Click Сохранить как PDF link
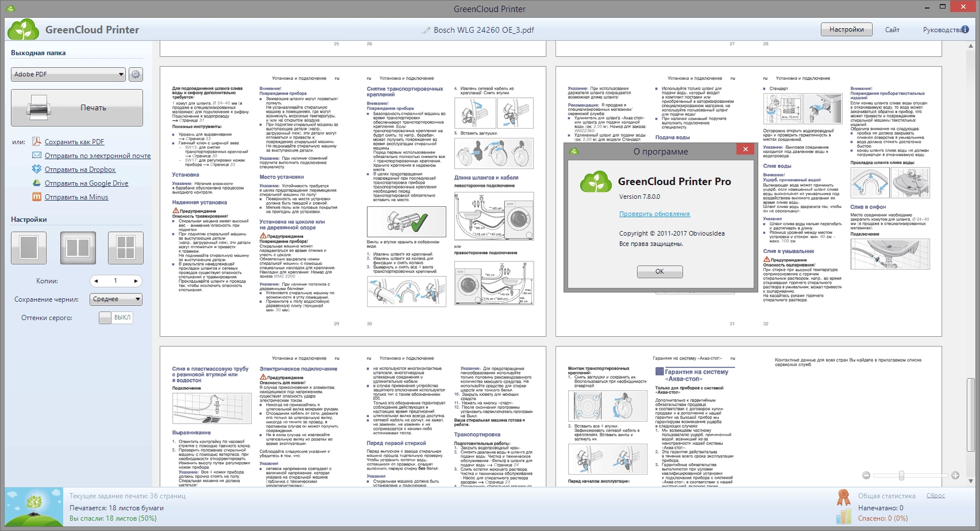 click(75, 142)
